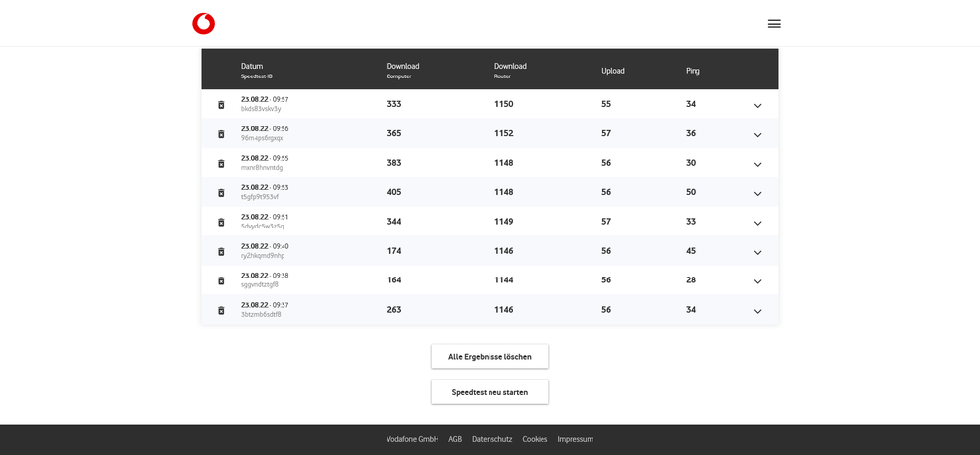The width and height of the screenshot is (980, 455).
Task: Click Alle Ergebnisse löschen button
Action: point(490,357)
